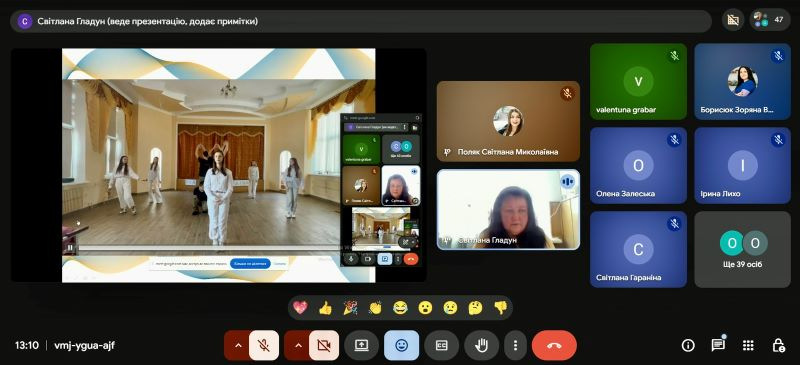The height and width of the screenshot is (365, 800).
Task: Raise your hand
Action: [x=481, y=346]
